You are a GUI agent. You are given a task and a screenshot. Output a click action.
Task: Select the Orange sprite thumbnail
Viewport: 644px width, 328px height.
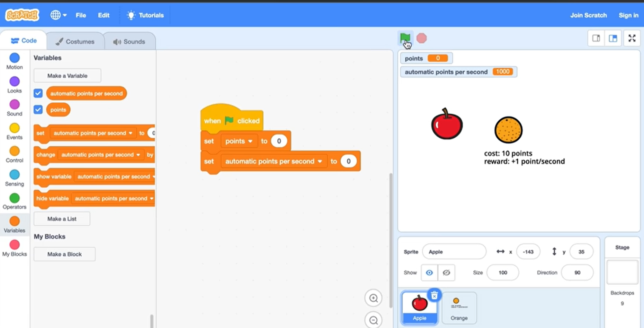pyautogui.click(x=459, y=307)
